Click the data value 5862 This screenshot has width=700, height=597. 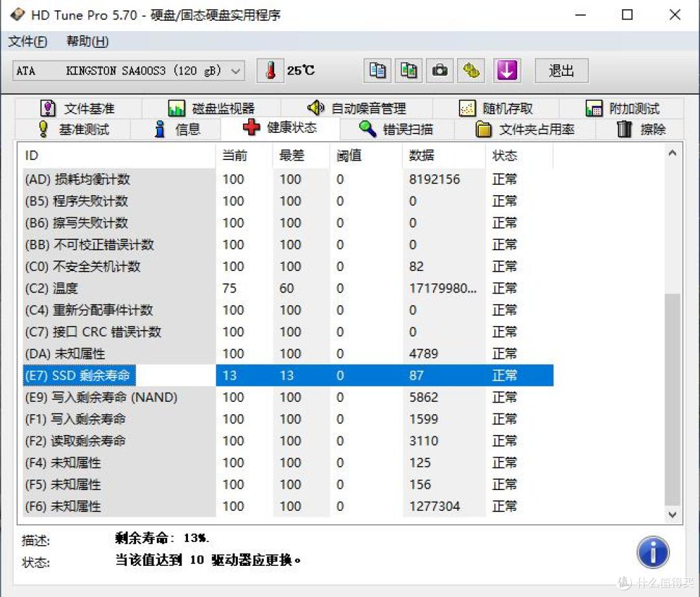424,397
